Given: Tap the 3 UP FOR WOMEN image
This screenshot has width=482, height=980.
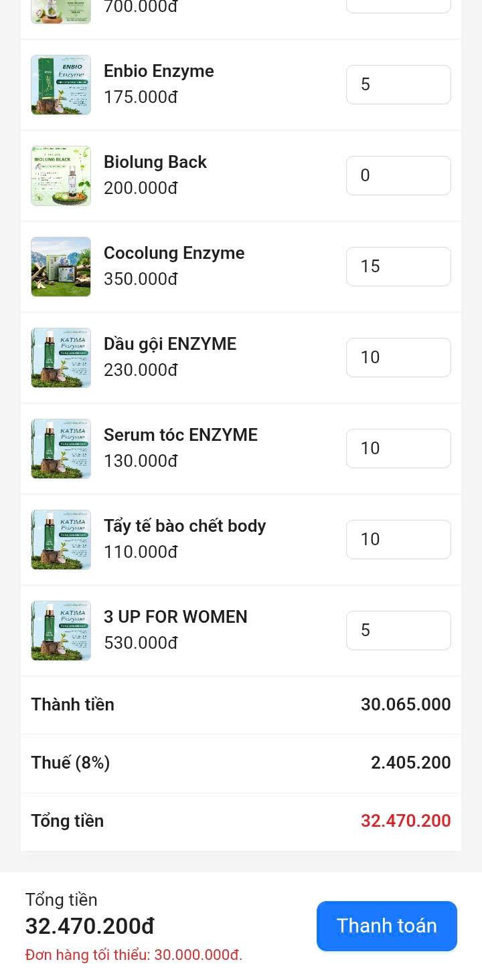Looking at the screenshot, I should (61, 631).
